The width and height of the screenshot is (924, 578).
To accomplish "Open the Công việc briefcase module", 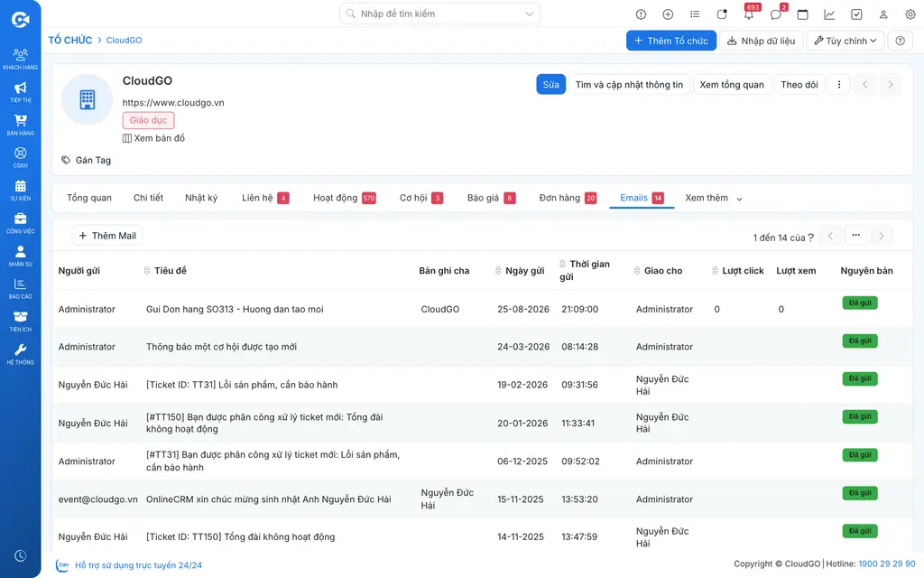I will tap(20, 224).
